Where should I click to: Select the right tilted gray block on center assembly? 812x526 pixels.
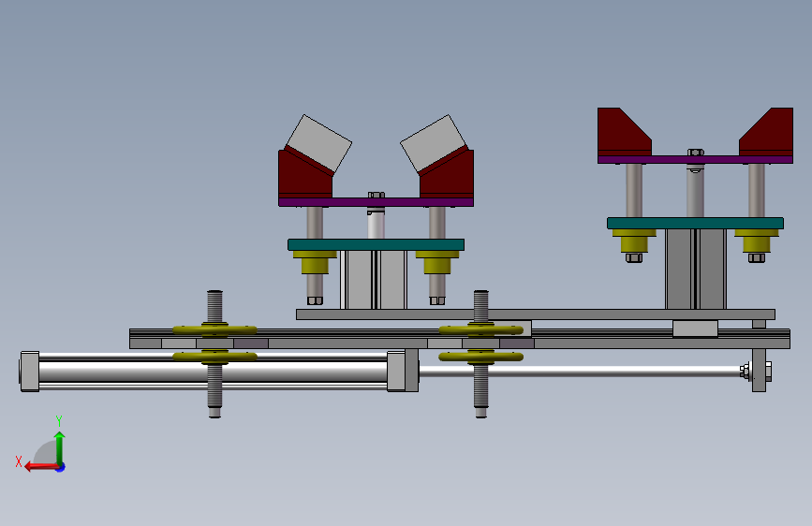(x=434, y=143)
